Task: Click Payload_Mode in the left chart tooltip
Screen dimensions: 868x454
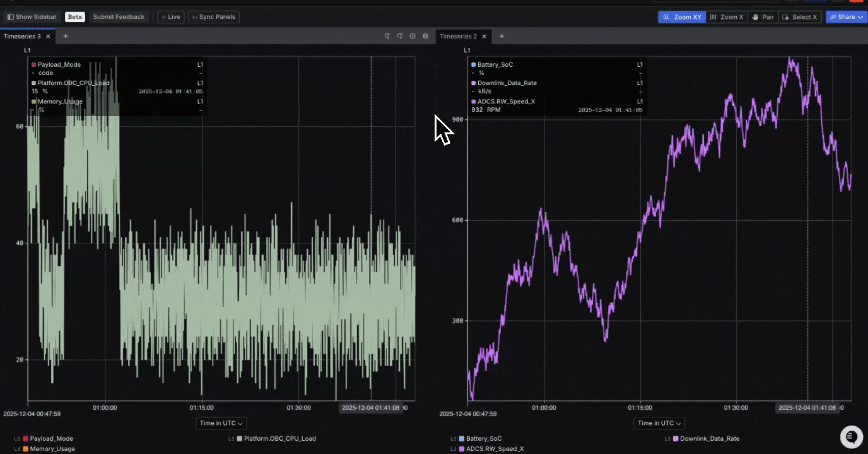Action: [x=59, y=64]
